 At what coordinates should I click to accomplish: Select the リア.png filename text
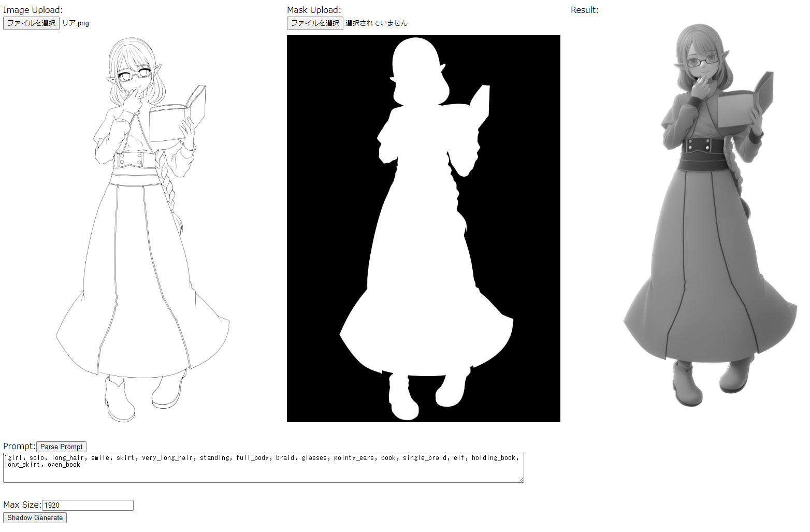coord(76,23)
